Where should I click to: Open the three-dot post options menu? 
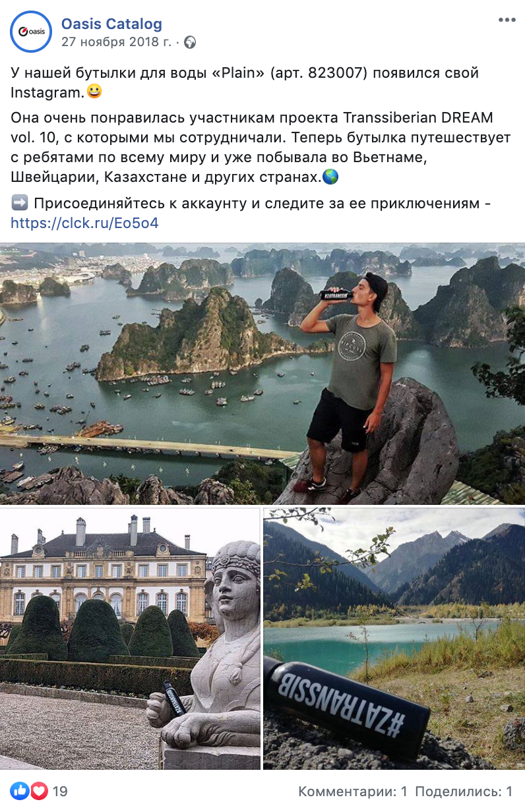[507, 20]
